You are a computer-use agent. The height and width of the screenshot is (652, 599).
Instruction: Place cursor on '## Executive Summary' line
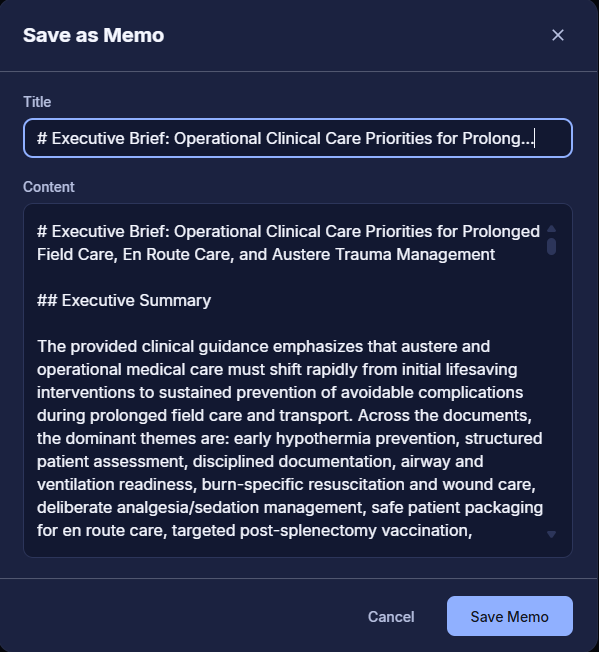[x=124, y=300]
